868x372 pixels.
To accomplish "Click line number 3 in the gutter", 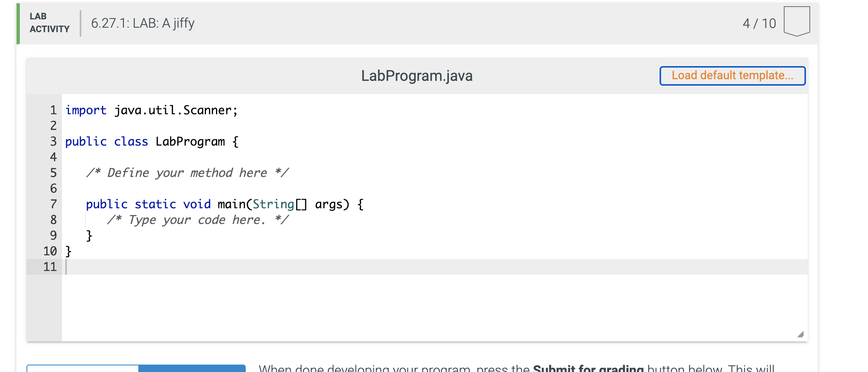I will [53, 141].
